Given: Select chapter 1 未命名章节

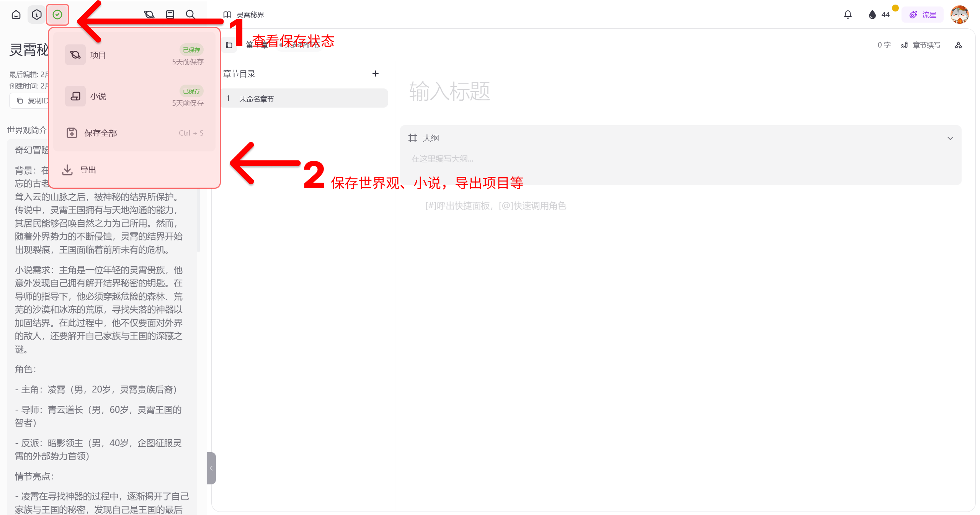Looking at the screenshot, I should (305, 98).
